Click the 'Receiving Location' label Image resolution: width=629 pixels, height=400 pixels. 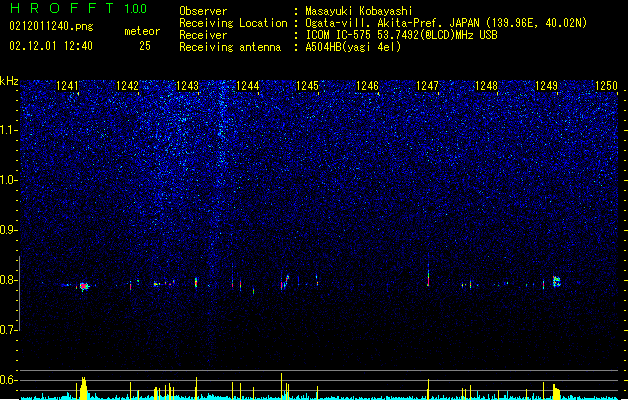coord(233,23)
